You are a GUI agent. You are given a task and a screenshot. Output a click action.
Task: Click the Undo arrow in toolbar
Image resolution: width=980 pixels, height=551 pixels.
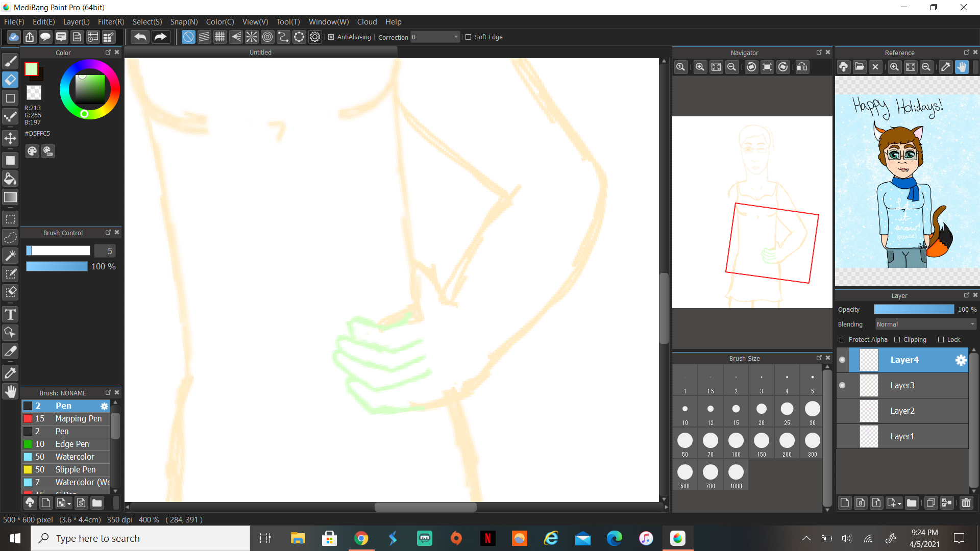pos(140,37)
